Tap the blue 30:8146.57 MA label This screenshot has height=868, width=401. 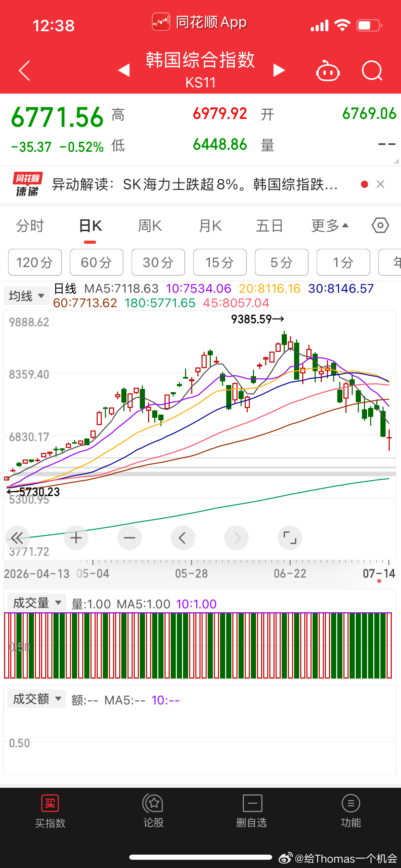[341, 289]
